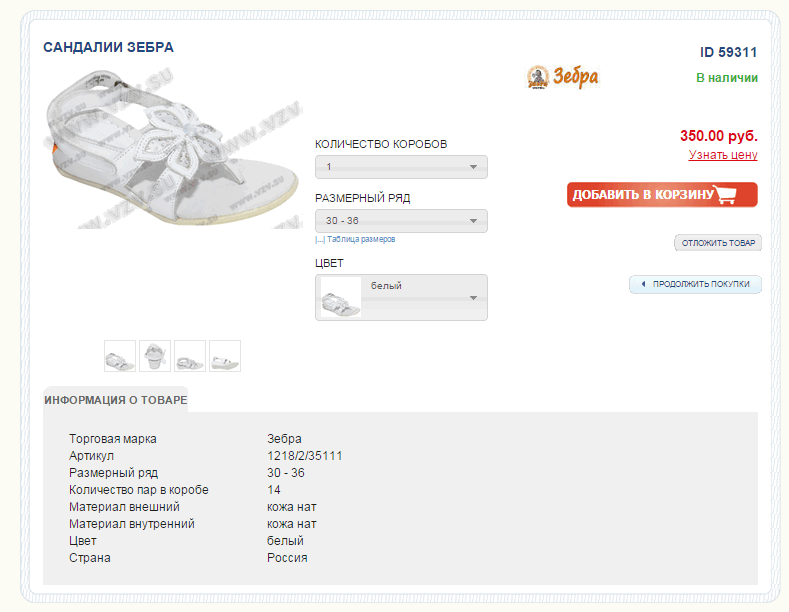Click the Зебра brand logo
Viewport: 789px width, 612px height.
point(562,77)
